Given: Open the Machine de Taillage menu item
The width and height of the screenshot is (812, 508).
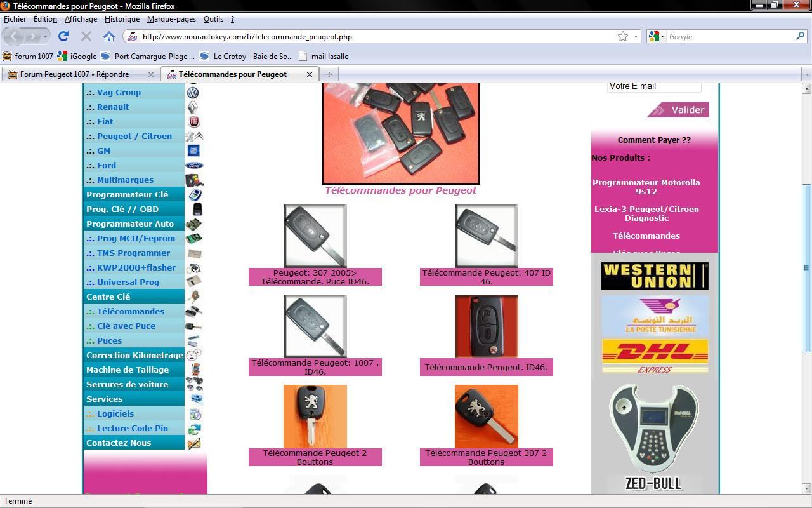Looking at the screenshot, I should coord(128,370).
